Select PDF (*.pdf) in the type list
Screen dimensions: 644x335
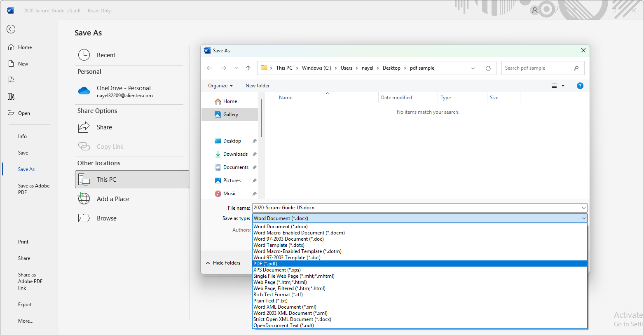pyautogui.click(x=419, y=264)
